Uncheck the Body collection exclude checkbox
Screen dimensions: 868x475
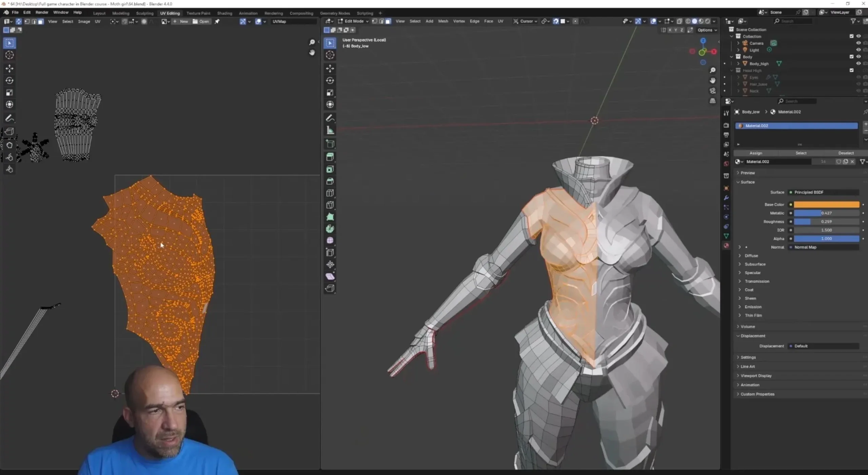[851, 57]
